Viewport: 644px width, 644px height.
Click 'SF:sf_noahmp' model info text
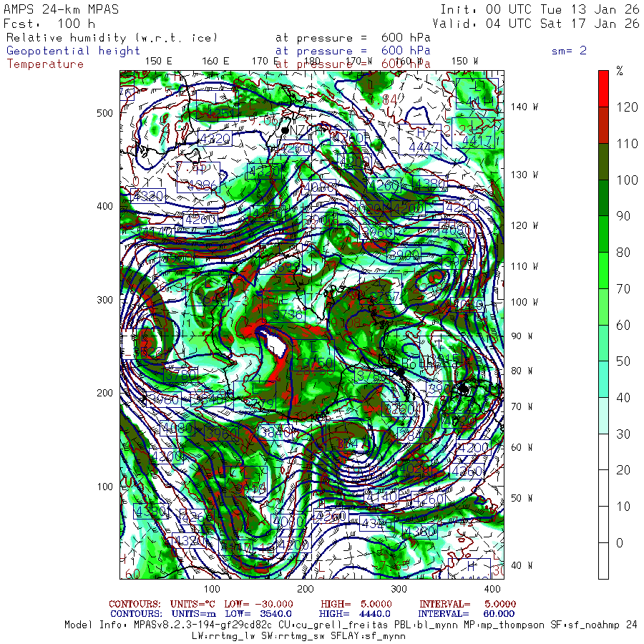[585, 625]
